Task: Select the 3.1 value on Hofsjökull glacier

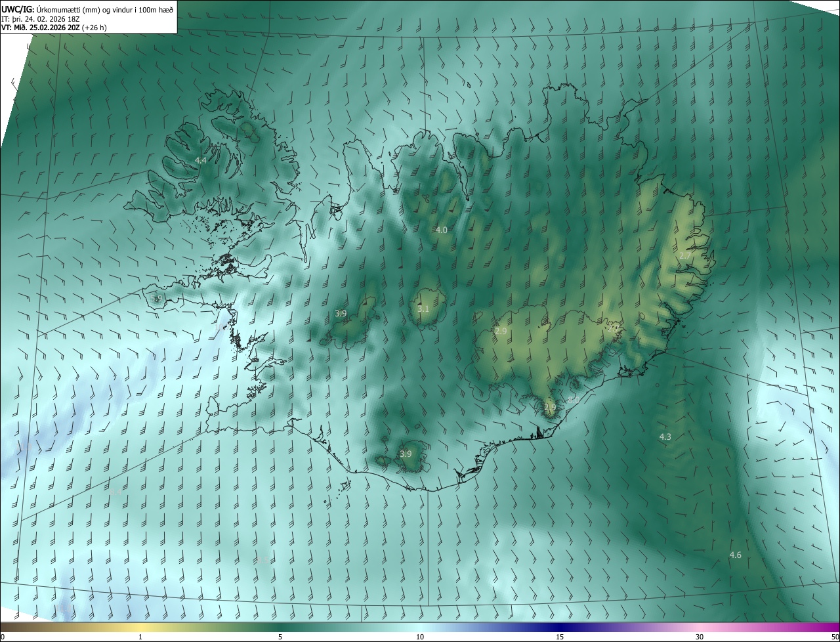Action: [x=423, y=309]
